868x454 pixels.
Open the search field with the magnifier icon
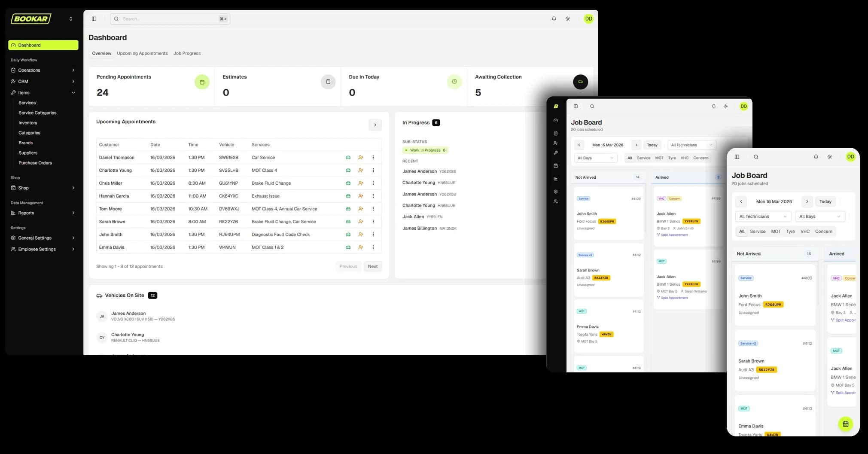(116, 18)
